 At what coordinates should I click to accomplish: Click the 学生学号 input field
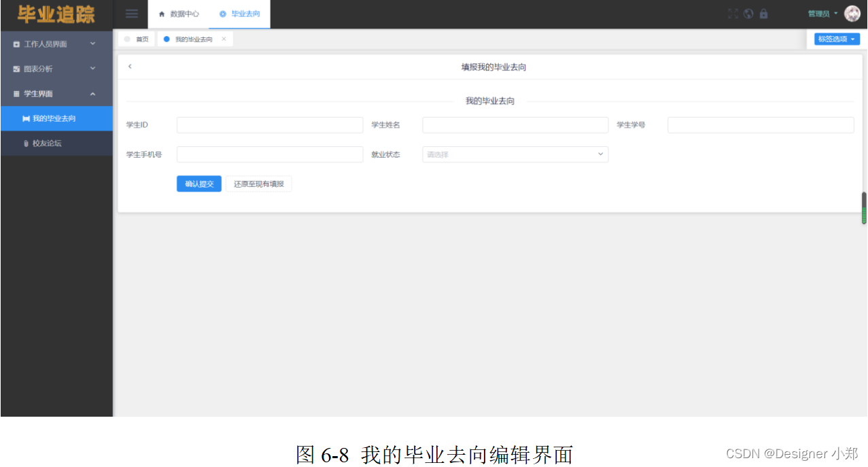[761, 125]
